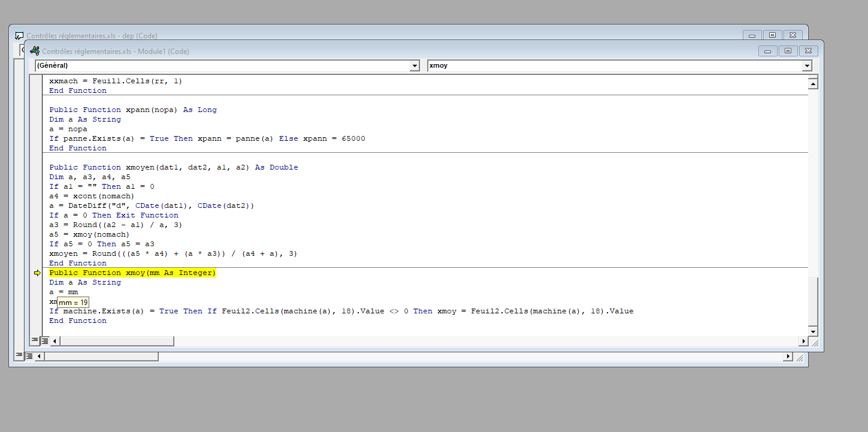Click Module1 horizontal scrollbar left arrow
Image resolution: width=868 pixels, height=432 pixels.
tap(55, 341)
